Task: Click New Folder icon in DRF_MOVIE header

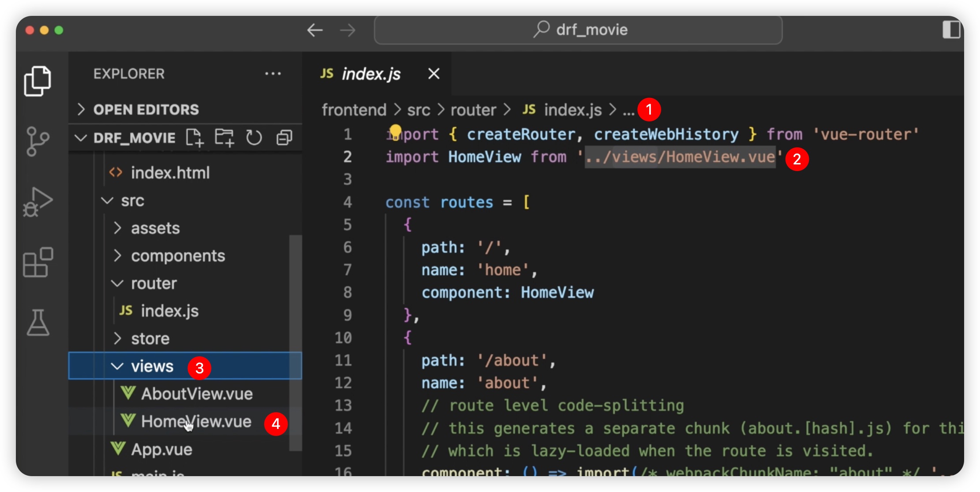Action: (224, 138)
